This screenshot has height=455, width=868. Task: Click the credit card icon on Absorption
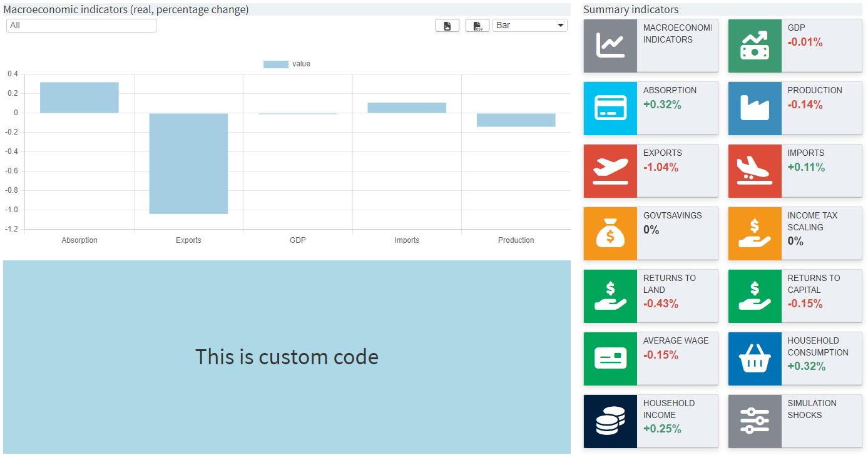610,108
